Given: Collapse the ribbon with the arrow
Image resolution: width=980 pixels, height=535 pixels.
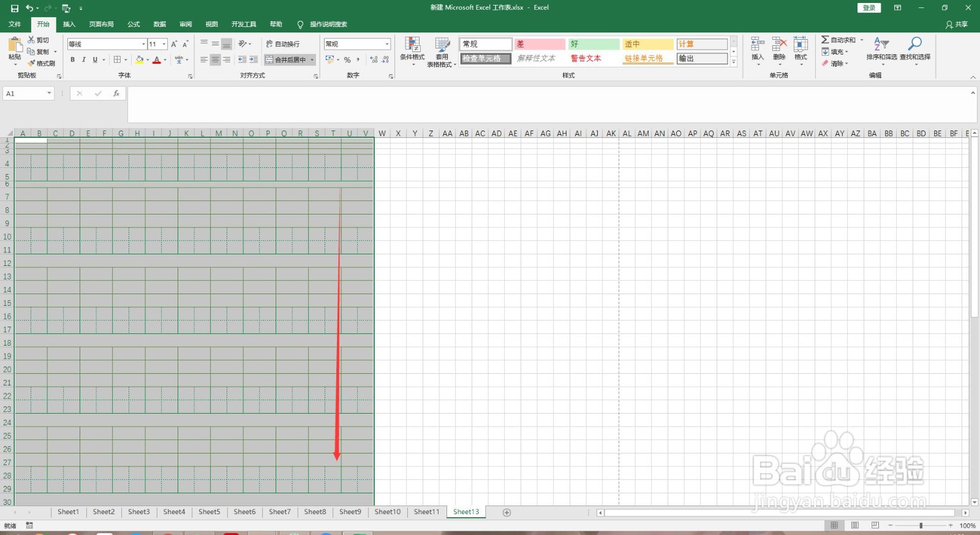Looking at the screenshot, I should pos(973,77).
